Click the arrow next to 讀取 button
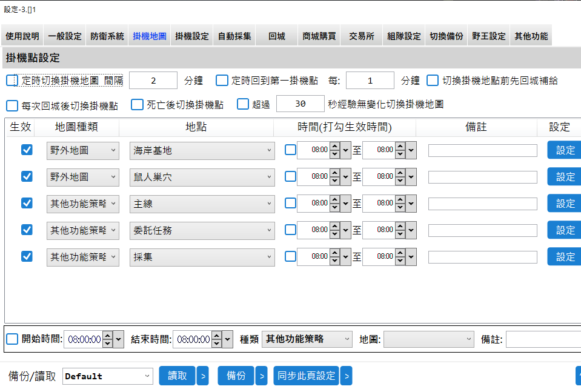This screenshot has width=581, height=392. 204,376
